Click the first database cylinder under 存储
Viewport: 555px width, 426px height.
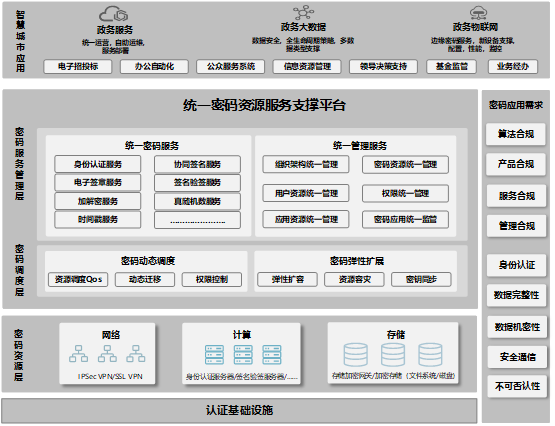click(356, 355)
